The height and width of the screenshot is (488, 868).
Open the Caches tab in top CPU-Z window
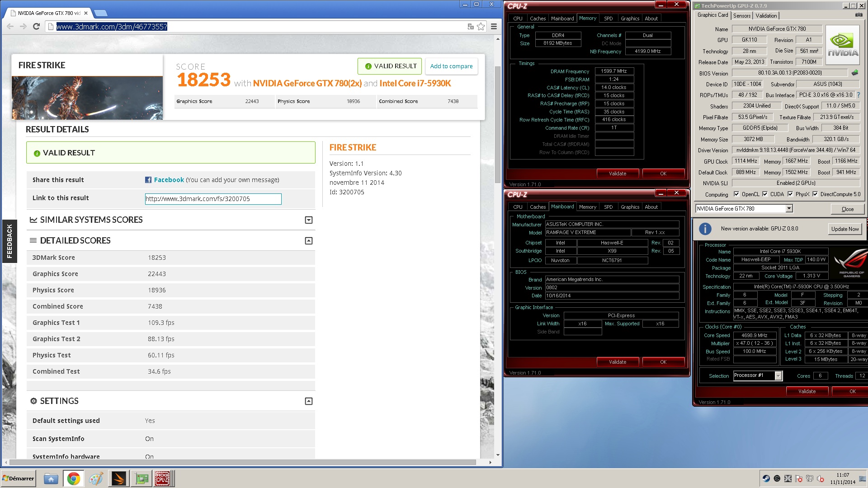point(538,19)
